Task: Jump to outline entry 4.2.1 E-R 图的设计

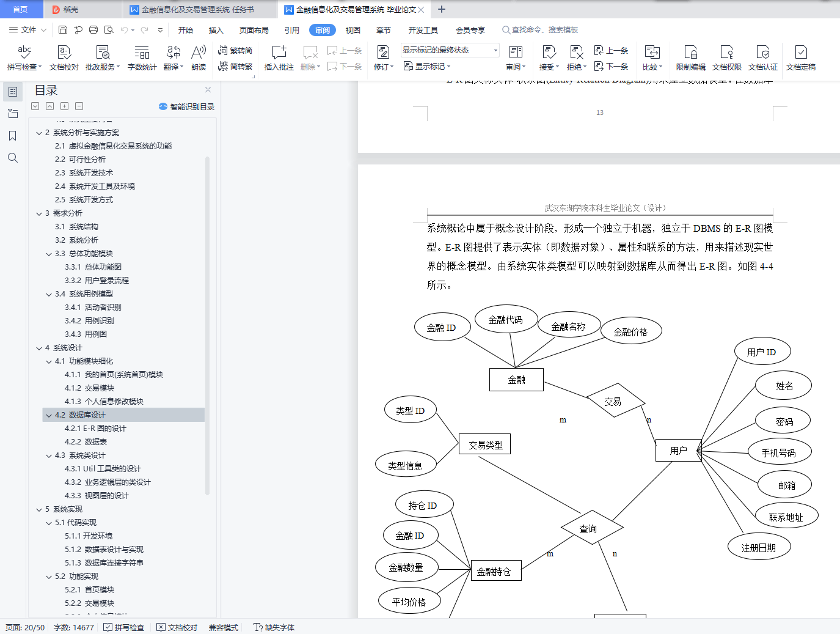Action: tap(95, 429)
